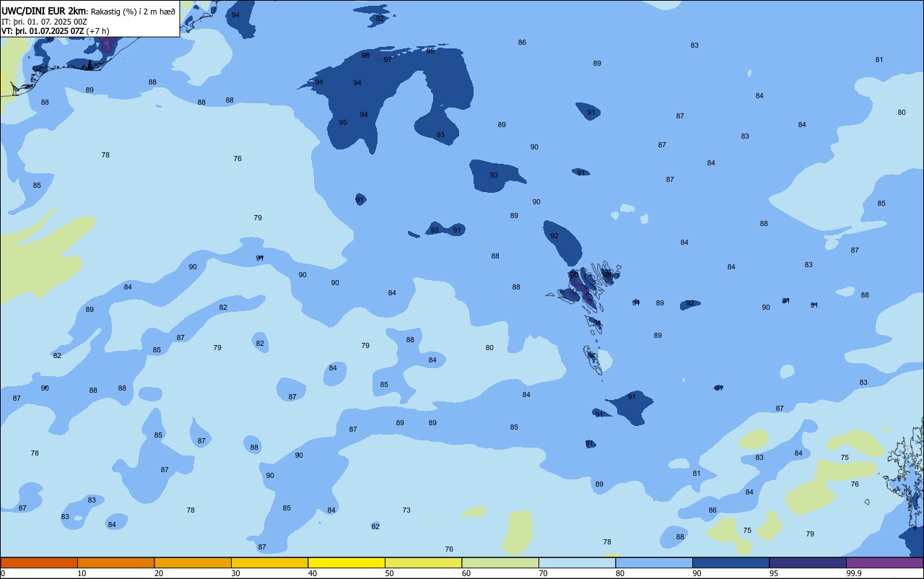Choose the 60–70 pale green legend swatch
Screen dimensions: 924x579
click(500, 562)
